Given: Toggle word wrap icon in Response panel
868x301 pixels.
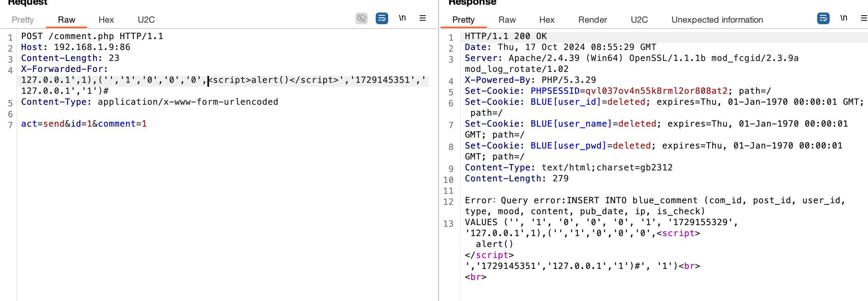Looking at the screenshot, I should point(823,18).
